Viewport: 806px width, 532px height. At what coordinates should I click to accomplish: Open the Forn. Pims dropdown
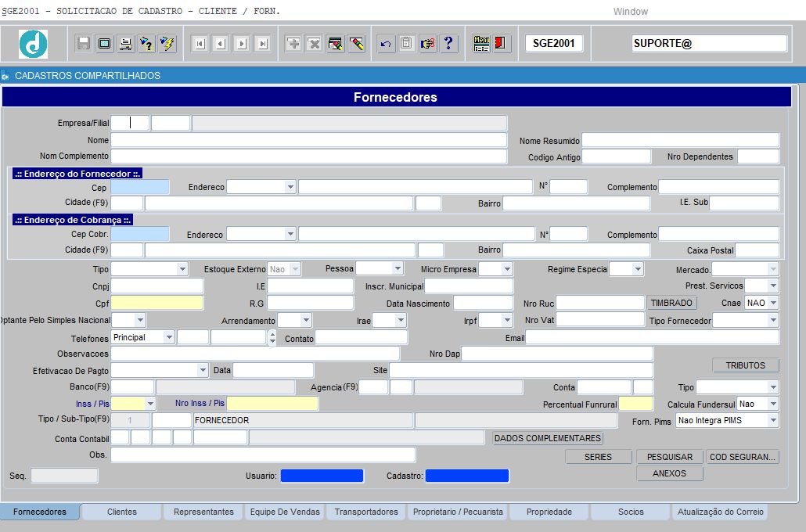pos(773,421)
